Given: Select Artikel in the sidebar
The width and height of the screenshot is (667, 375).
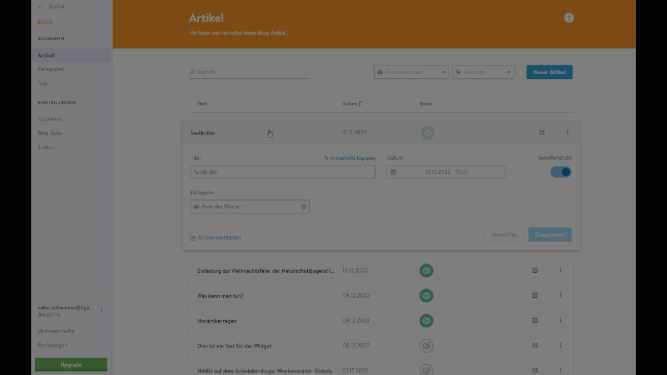Looking at the screenshot, I should point(71,55).
